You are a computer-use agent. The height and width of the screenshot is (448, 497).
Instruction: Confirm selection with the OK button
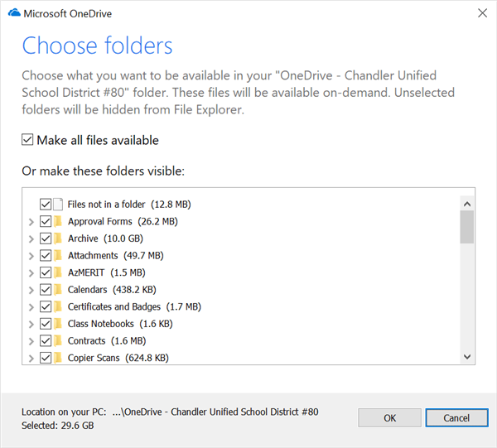click(x=389, y=418)
